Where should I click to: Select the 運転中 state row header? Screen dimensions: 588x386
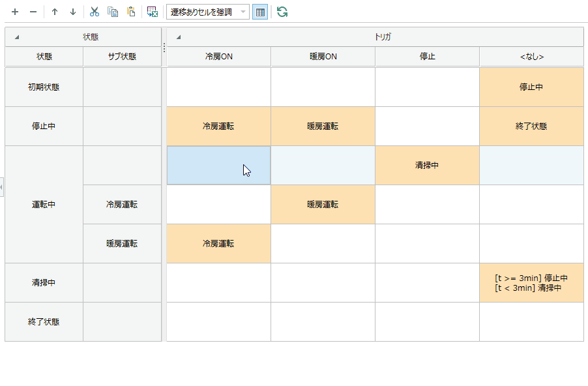pyautogui.click(x=44, y=205)
